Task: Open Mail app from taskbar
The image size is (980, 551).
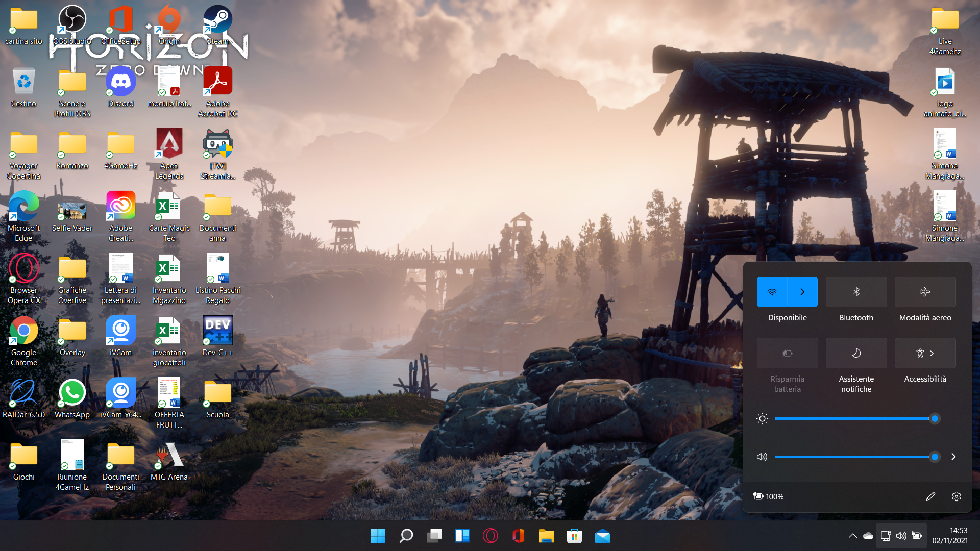Action: pyautogui.click(x=603, y=536)
